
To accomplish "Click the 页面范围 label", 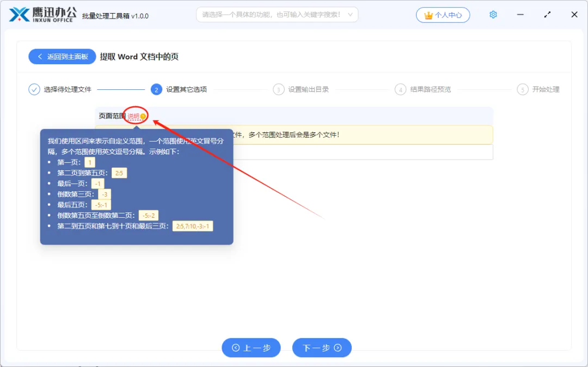I will [x=112, y=116].
